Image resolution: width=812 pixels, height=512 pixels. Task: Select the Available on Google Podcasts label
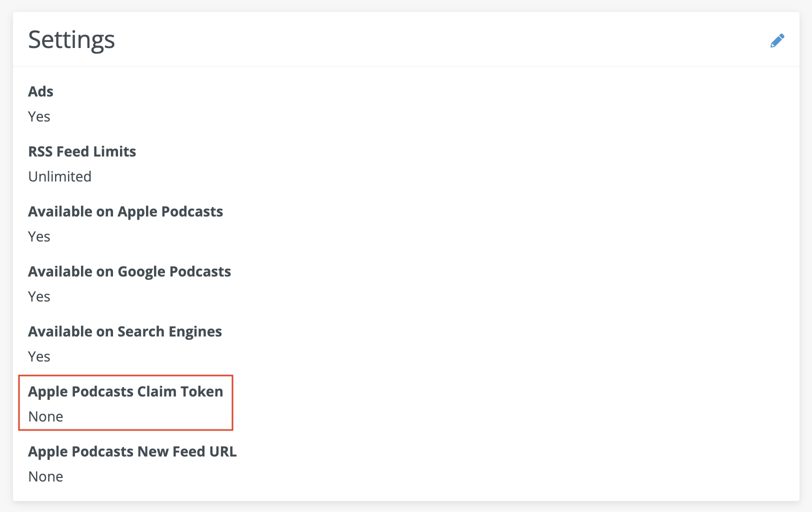(x=129, y=271)
